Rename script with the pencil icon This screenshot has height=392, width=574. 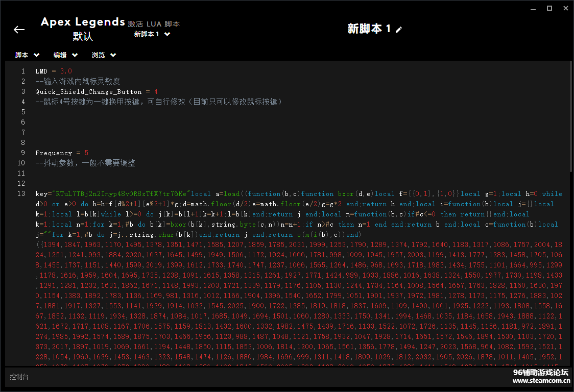pyautogui.click(x=399, y=29)
